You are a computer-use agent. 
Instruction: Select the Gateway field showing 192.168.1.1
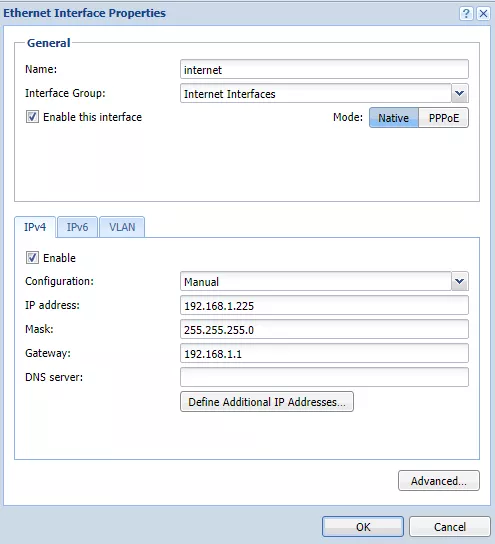coord(324,353)
